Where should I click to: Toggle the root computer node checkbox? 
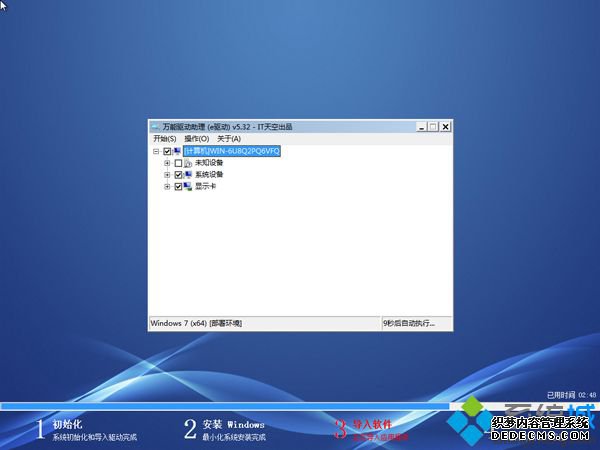pos(167,151)
